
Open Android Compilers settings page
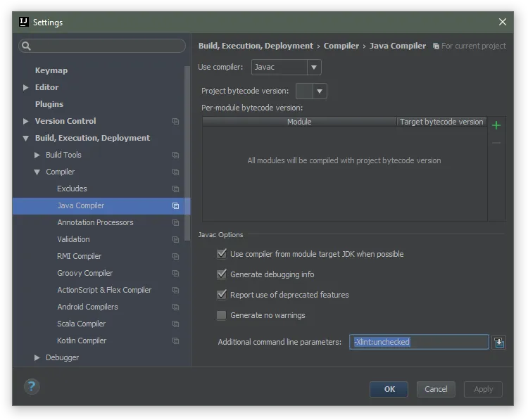[x=87, y=307]
